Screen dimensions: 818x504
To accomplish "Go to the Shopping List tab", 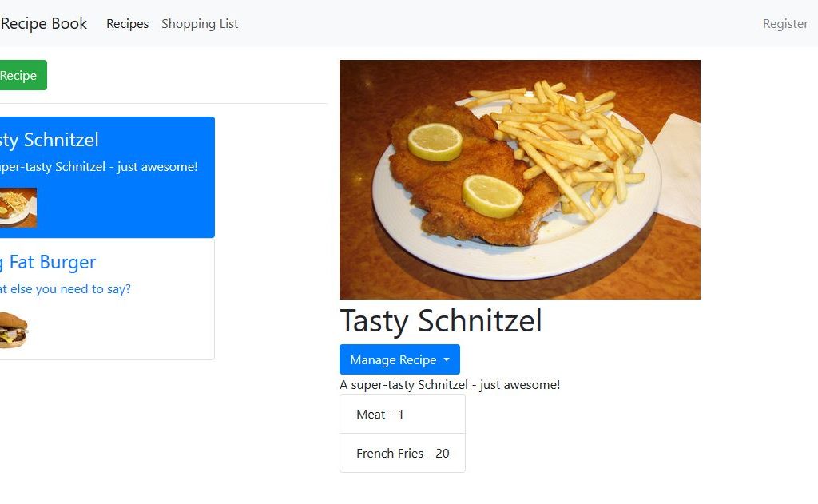I will click(200, 24).
